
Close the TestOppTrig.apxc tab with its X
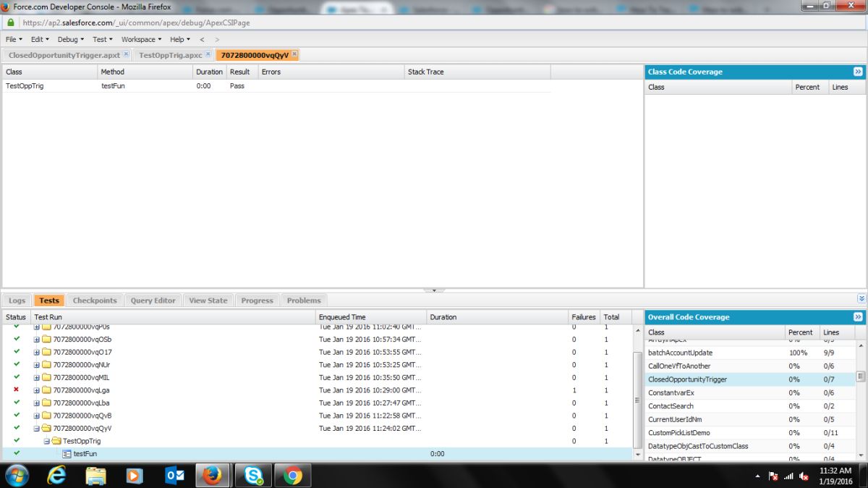tap(208, 54)
